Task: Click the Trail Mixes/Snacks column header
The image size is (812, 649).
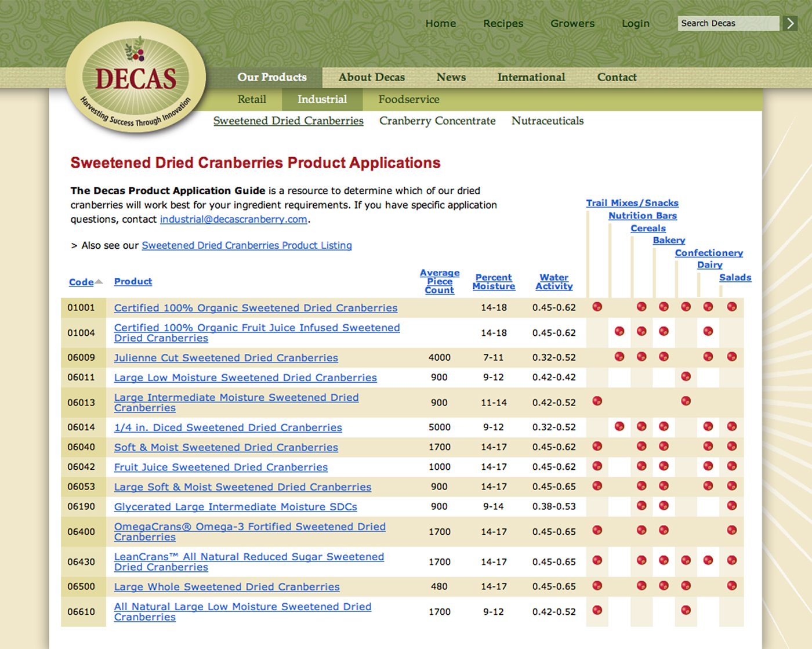Action: (x=632, y=203)
